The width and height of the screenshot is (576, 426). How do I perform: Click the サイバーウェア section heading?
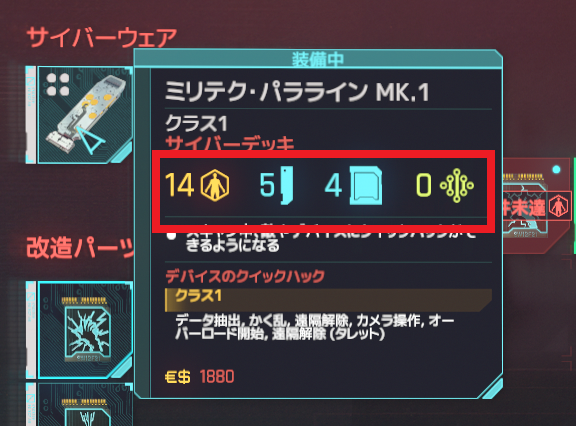pyautogui.click(x=102, y=37)
